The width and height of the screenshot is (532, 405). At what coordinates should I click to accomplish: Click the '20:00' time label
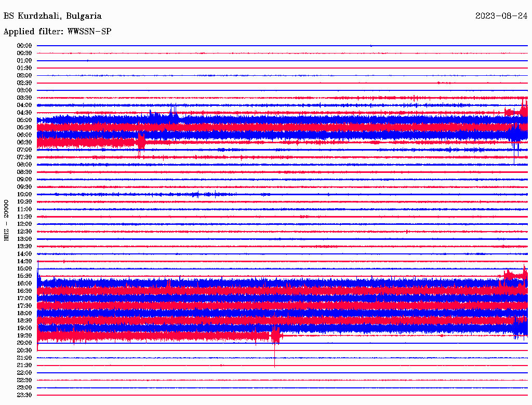(24, 343)
